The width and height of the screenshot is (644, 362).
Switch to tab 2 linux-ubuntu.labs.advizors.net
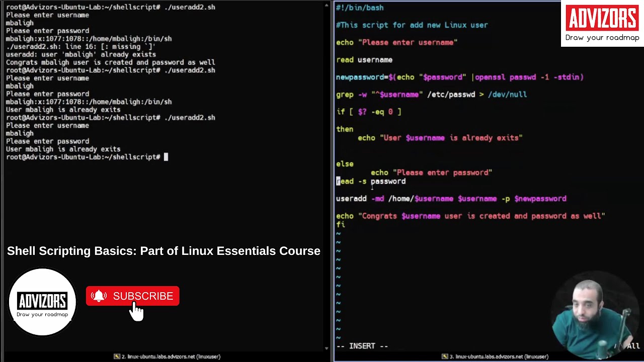(167, 356)
